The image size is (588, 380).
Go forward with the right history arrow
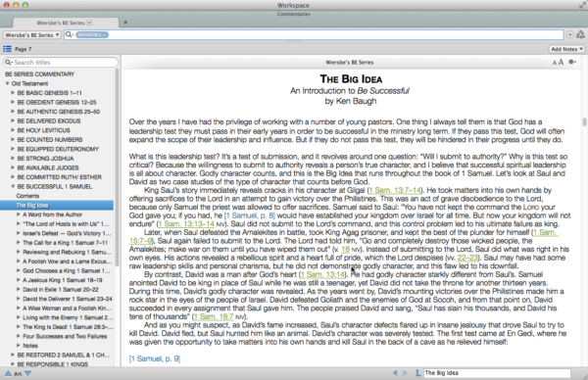405,373
